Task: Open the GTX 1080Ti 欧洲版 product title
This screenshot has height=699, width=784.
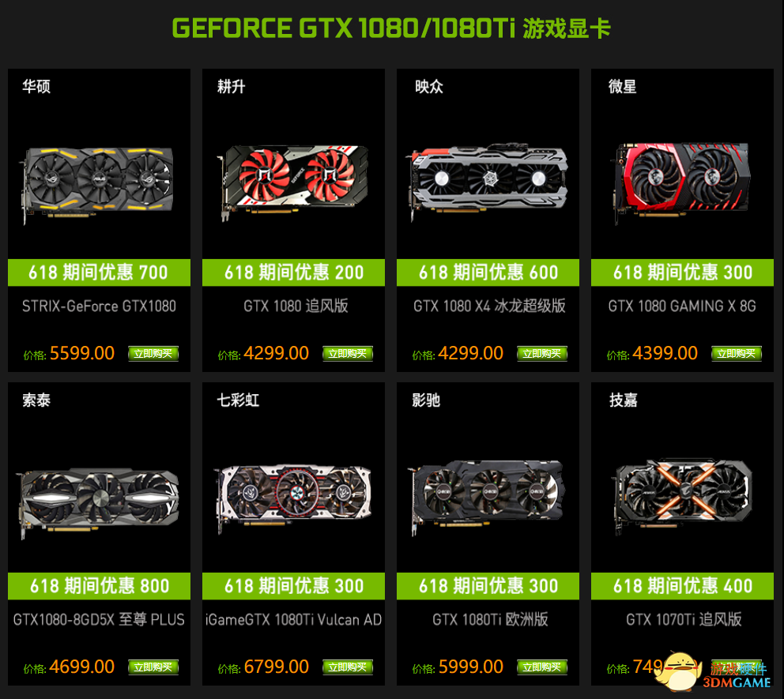Action: [490, 619]
